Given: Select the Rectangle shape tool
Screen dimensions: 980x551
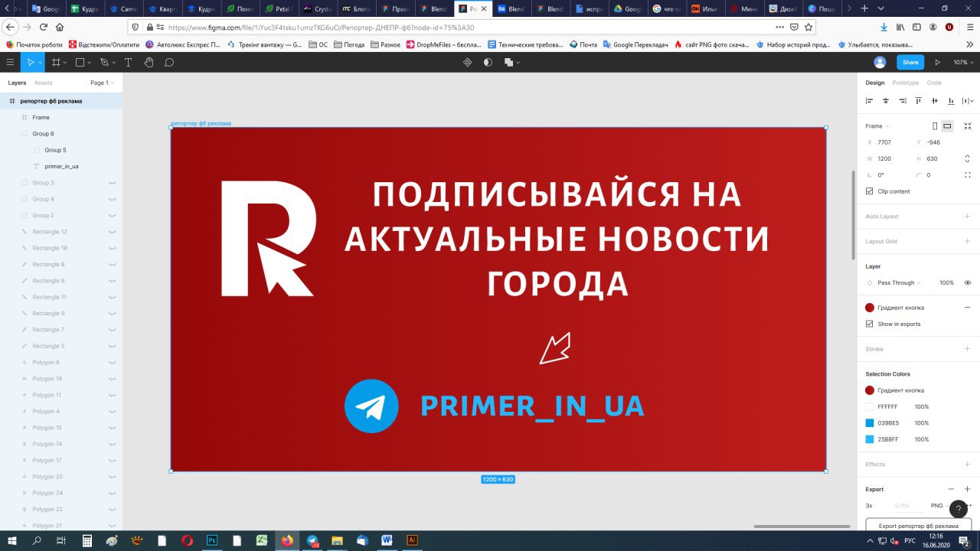Looking at the screenshot, I should pyautogui.click(x=80, y=62).
